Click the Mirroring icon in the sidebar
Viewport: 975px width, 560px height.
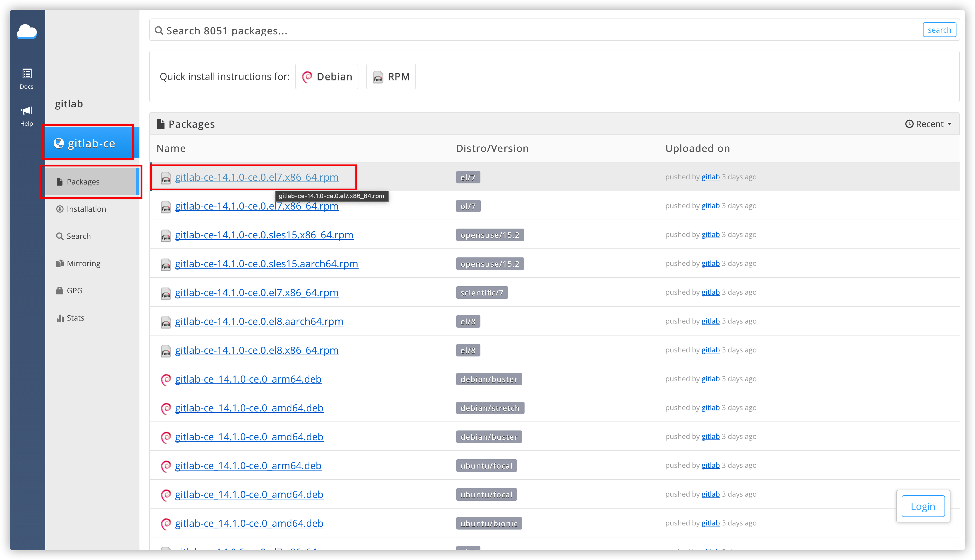(60, 263)
